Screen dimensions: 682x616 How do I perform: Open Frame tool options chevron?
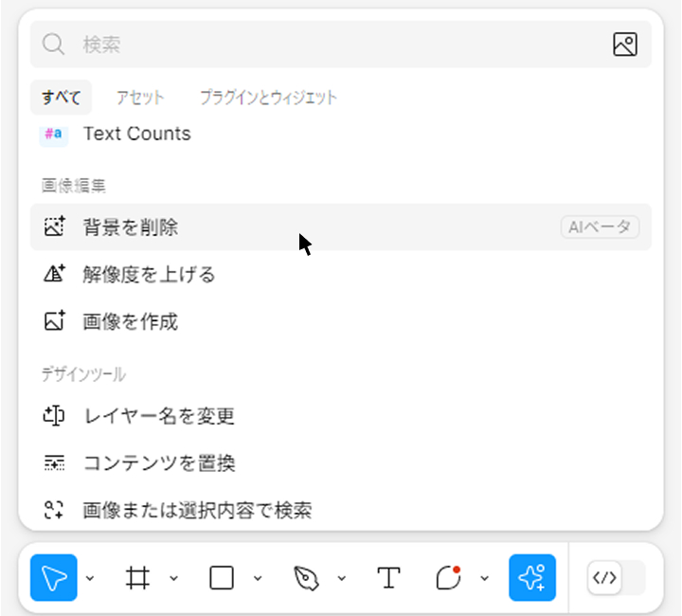click(174, 578)
